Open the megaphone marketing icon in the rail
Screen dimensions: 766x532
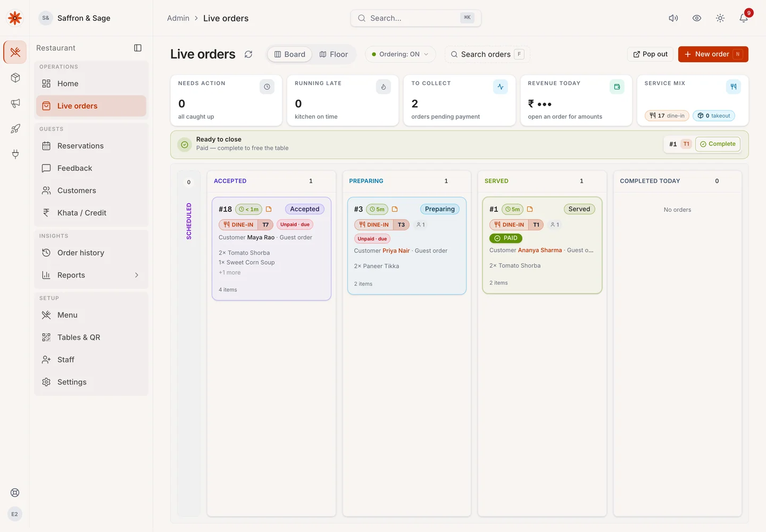(x=15, y=103)
